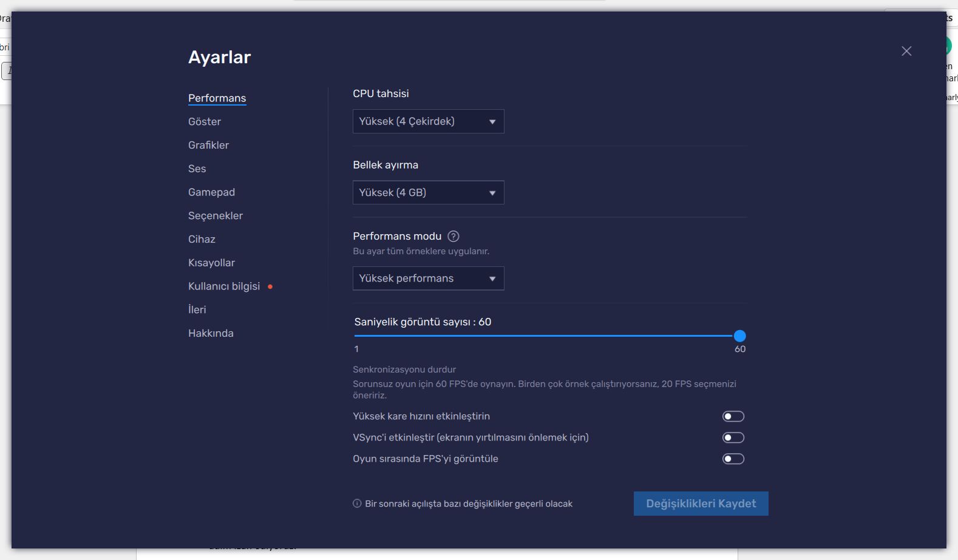Click the slider minimum label 1
The height and width of the screenshot is (560, 958).
click(356, 349)
